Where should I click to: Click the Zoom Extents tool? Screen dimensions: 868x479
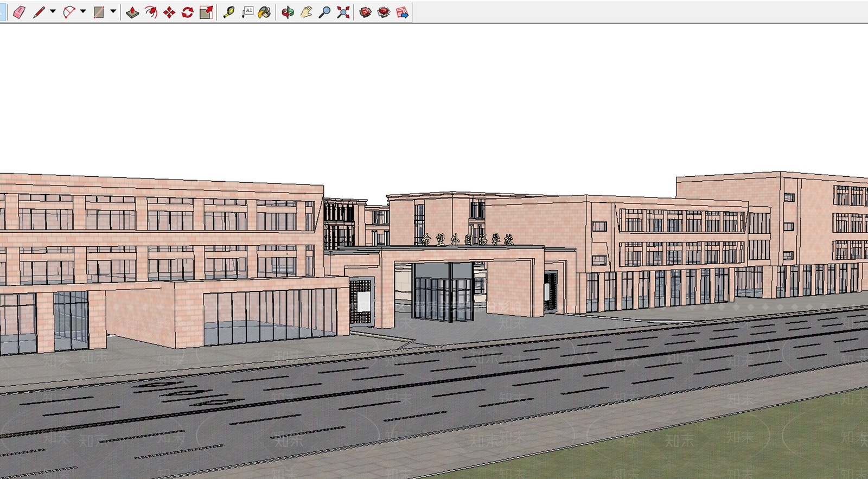(x=343, y=12)
